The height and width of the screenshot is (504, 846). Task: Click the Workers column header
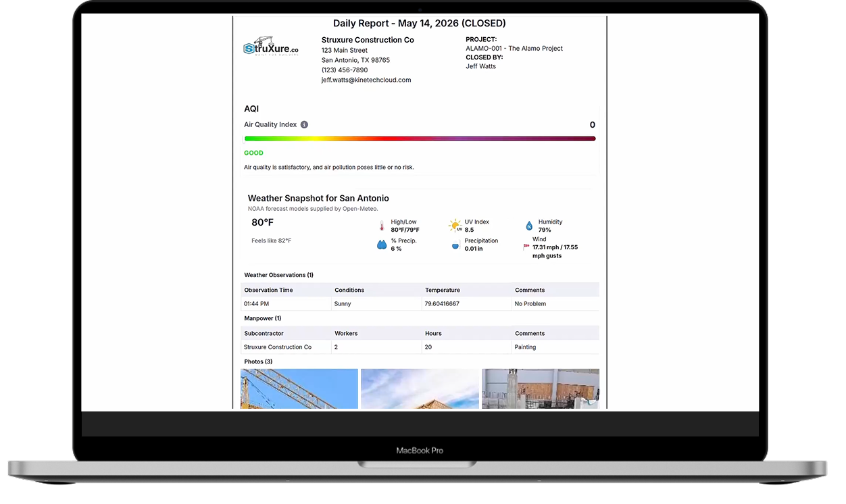click(346, 333)
